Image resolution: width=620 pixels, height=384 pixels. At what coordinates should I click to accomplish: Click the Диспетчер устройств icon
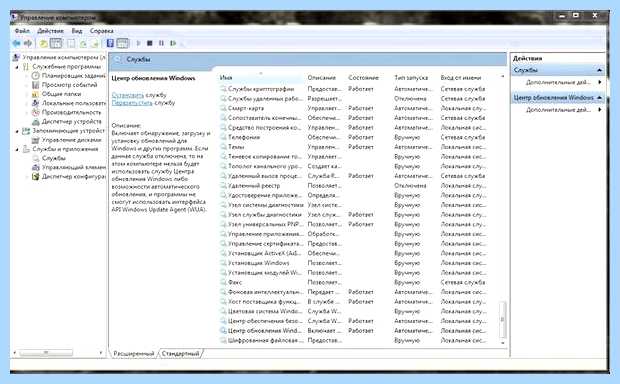pyautogui.click(x=36, y=122)
